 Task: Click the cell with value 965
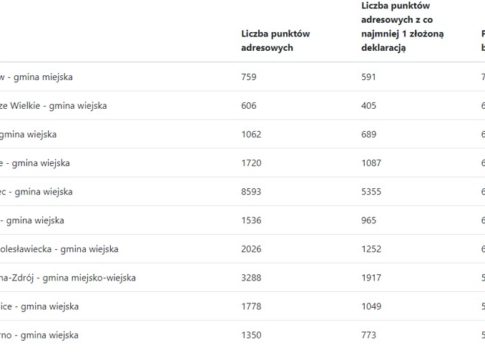[369, 220]
